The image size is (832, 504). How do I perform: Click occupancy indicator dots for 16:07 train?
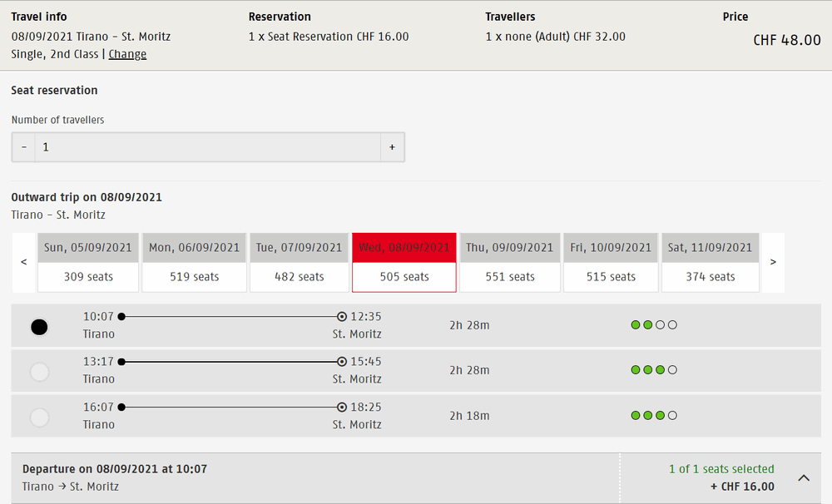click(x=654, y=415)
